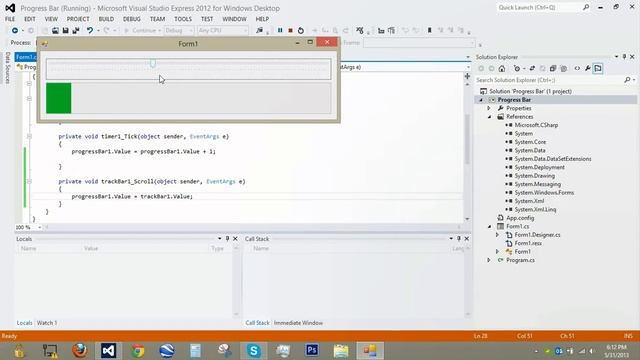Switch to the Locals tab
This screenshot has width=640, height=360.
pyautogui.click(x=24, y=323)
